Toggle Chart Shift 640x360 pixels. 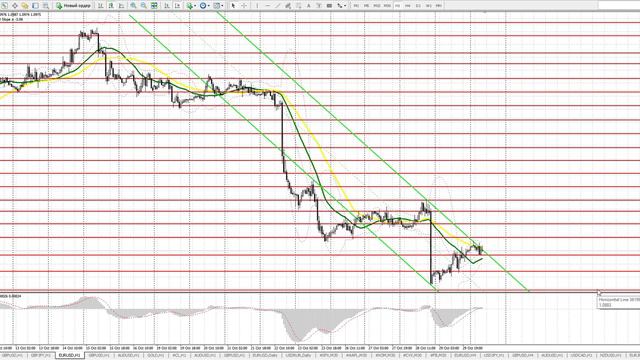click(x=177, y=6)
